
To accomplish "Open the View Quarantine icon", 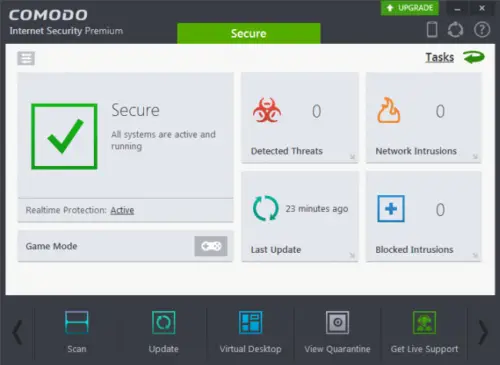I will (337, 322).
